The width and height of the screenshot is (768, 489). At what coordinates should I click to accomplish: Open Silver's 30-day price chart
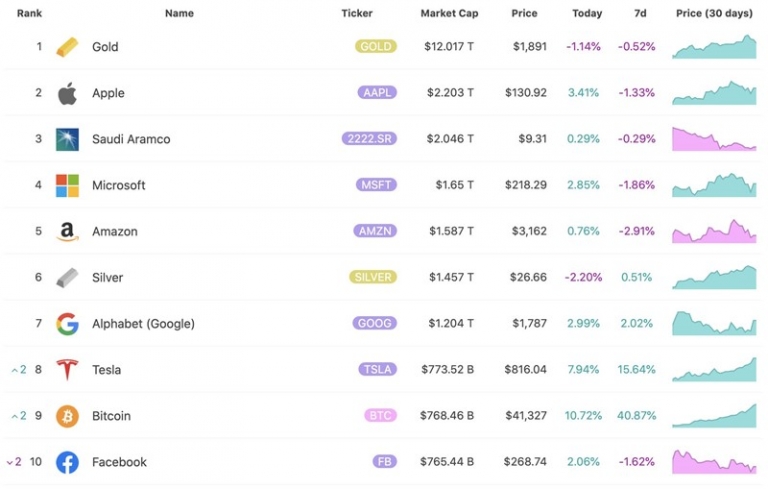click(x=714, y=277)
